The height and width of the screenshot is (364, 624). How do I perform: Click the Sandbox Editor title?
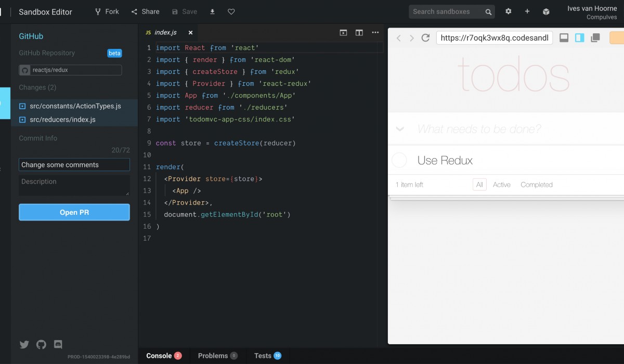point(46,12)
